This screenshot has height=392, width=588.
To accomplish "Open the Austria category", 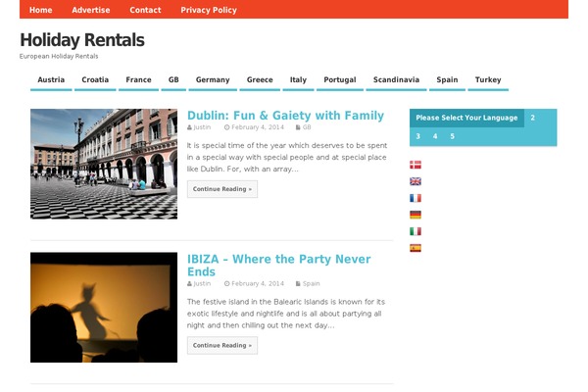I will [51, 80].
